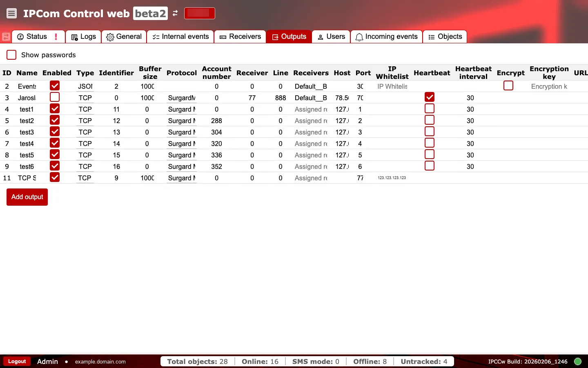The height and width of the screenshot is (368, 588).
Task: Click the bell icon on Incoming events tab
Action: [359, 36]
